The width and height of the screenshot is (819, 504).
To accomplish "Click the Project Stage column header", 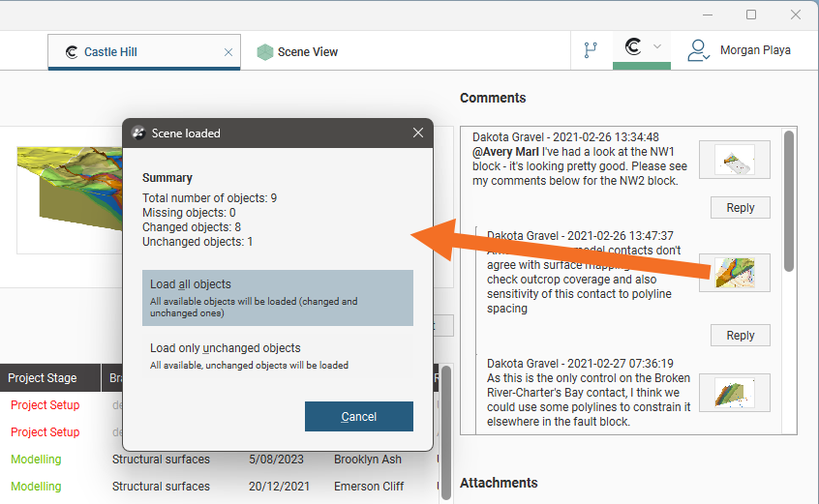I will pyautogui.click(x=44, y=378).
